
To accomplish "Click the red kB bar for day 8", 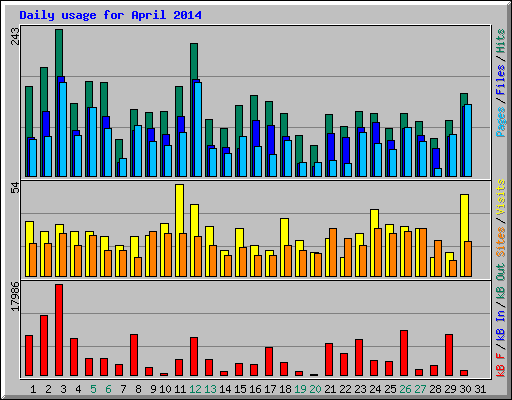I will pyautogui.click(x=134, y=355).
